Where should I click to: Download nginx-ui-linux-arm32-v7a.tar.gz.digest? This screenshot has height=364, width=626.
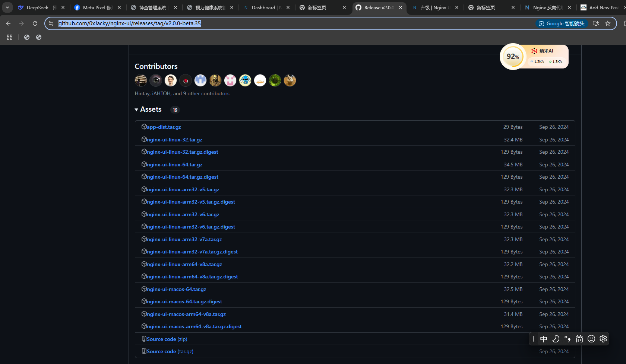tap(192, 252)
